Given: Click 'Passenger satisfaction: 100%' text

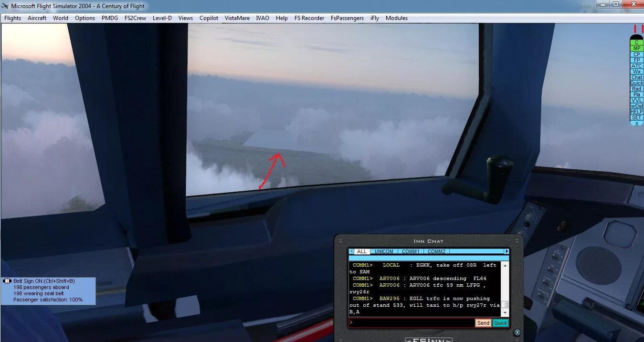Looking at the screenshot, I should [x=48, y=300].
